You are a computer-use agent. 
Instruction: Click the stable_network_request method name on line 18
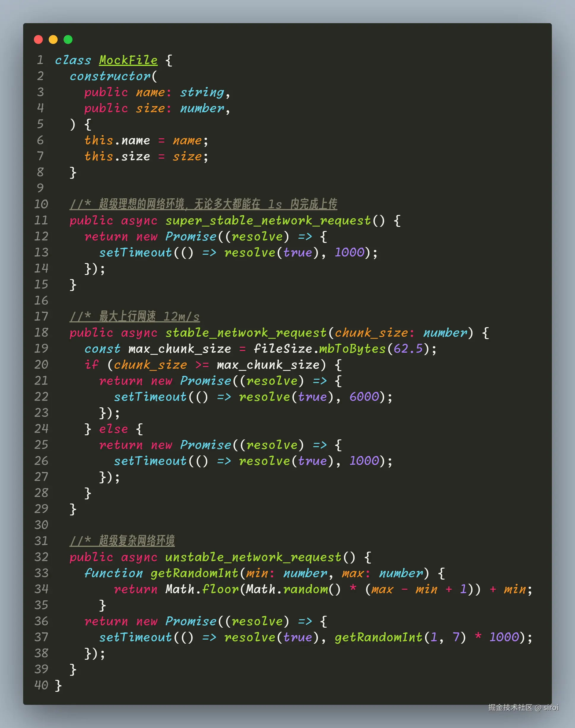pos(246,333)
